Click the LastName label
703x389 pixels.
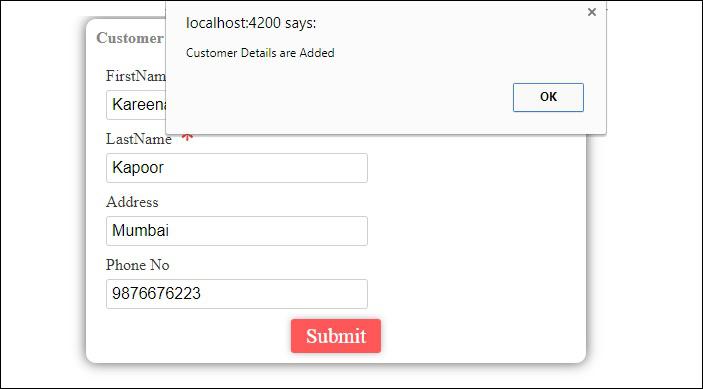[x=139, y=139]
